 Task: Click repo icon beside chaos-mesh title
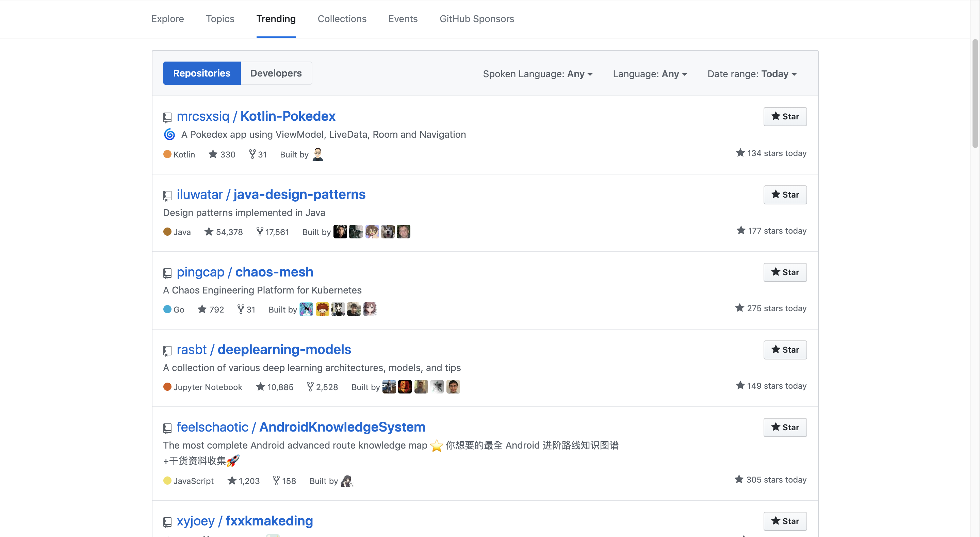coord(167,273)
